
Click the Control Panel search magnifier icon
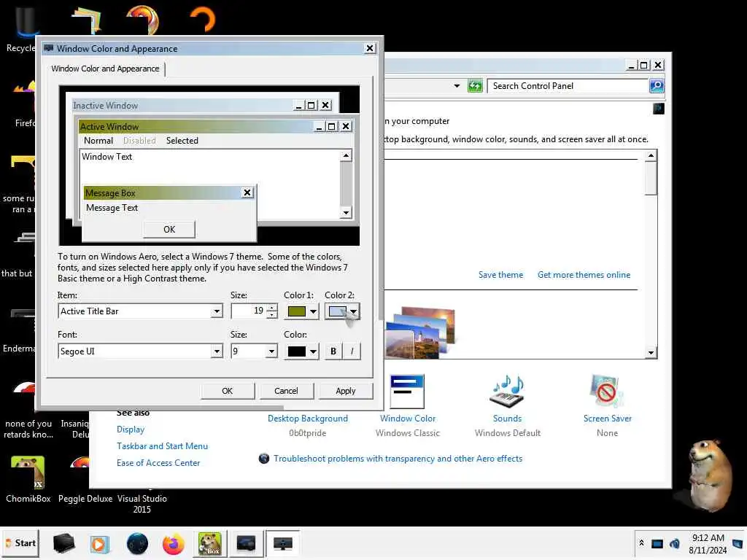(657, 86)
